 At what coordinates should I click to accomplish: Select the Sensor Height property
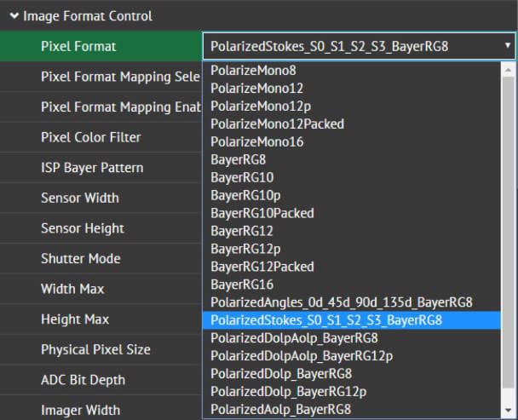click(x=101, y=228)
